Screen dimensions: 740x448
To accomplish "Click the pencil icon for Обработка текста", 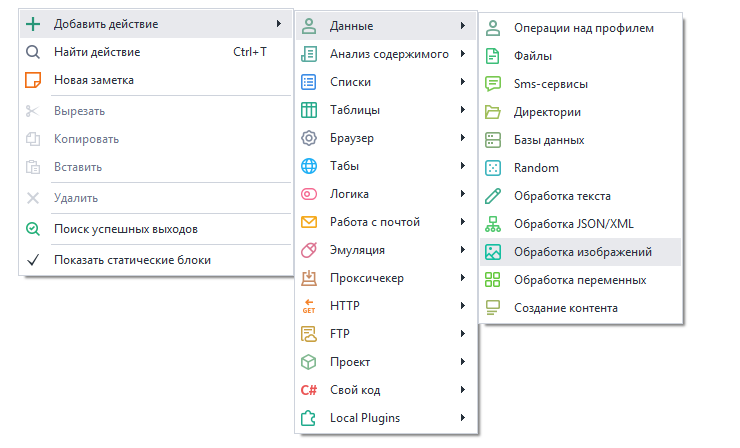I will (492, 196).
